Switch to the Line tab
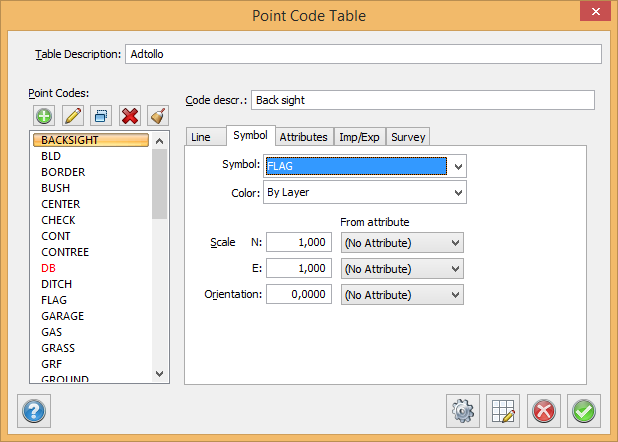 point(201,137)
